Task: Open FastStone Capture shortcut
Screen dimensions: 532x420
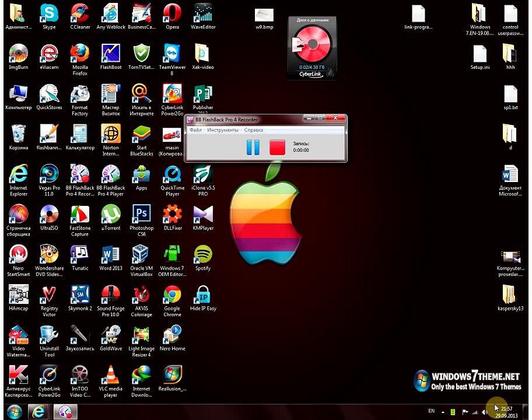Action: (x=80, y=220)
